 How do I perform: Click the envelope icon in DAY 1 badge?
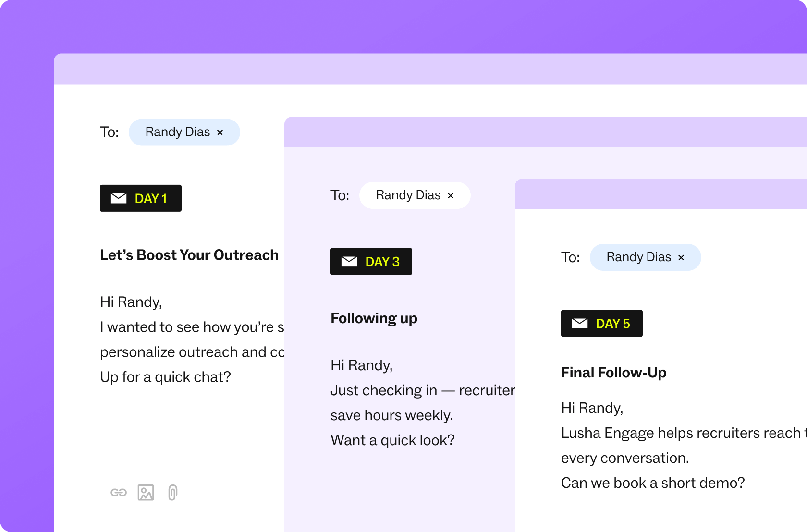[x=119, y=198]
